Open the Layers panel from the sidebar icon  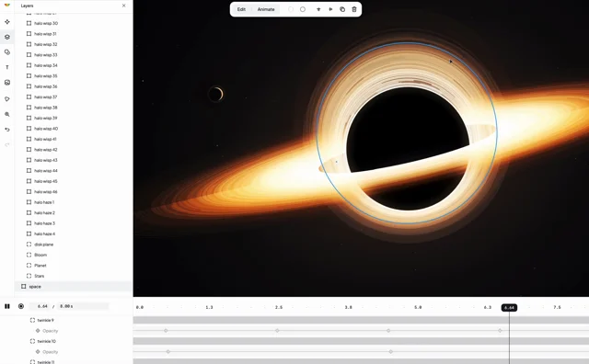tap(7, 37)
